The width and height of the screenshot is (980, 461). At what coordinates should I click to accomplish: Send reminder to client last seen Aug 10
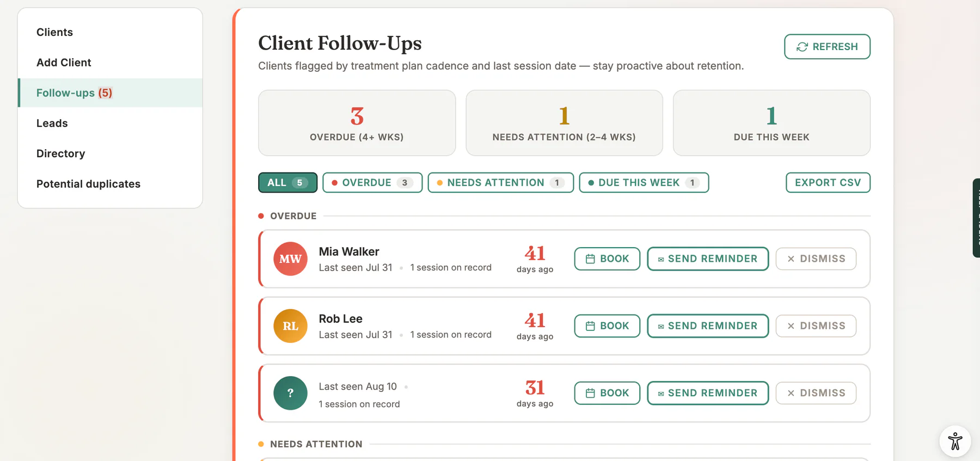(x=708, y=393)
